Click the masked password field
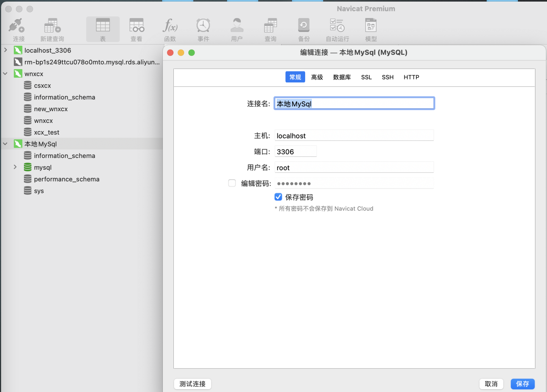 click(x=354, y=183)
